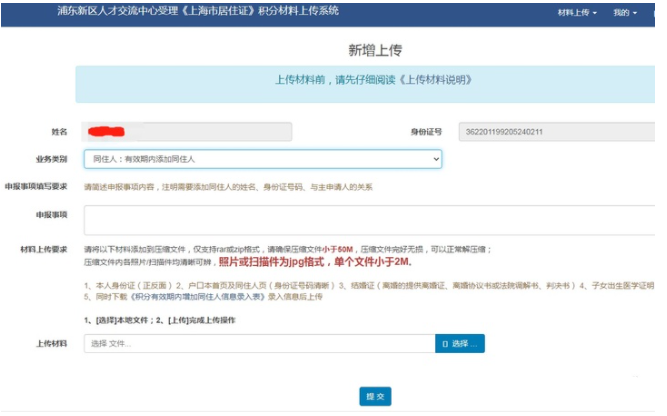Submit the form with 提交 button
This screenshot has width=667, height=416.
click(375, 397)
